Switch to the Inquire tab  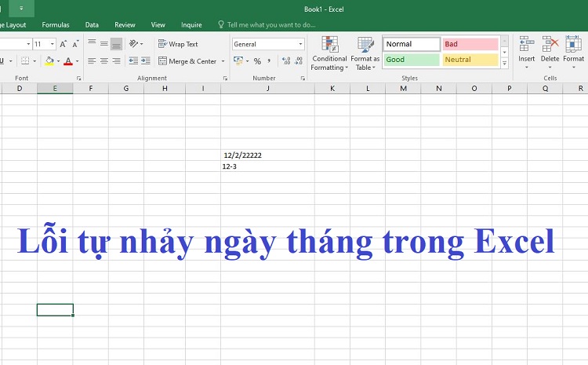[x=191, y=25]
